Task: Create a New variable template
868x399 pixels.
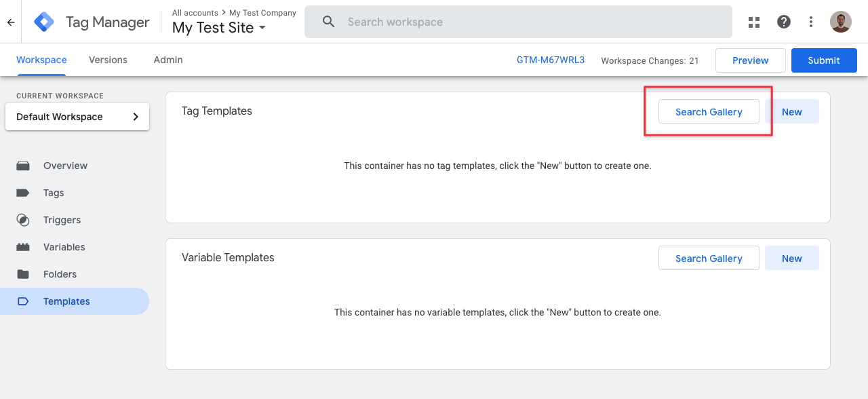Action: [x=791, y=258]
